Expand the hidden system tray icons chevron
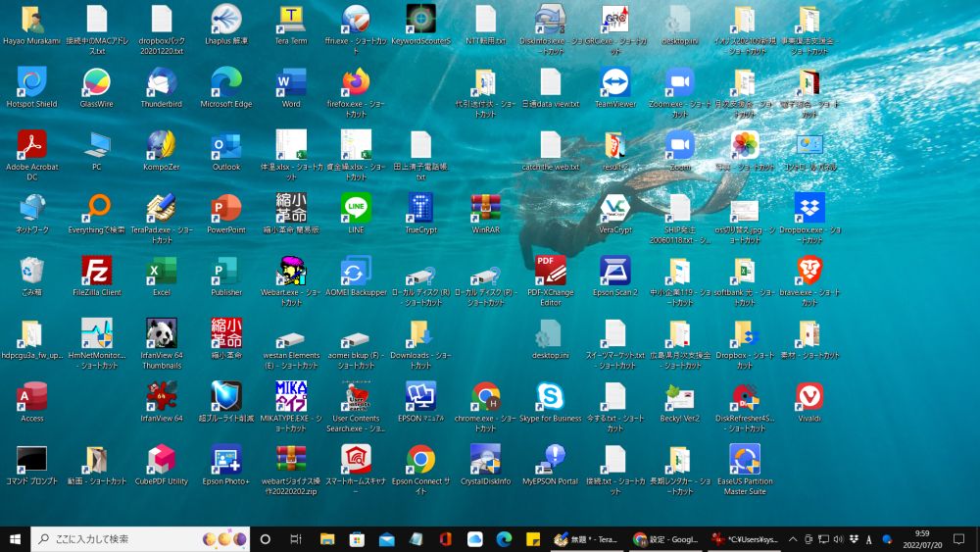Screen dimensions: 980x552 click(793, 539)
